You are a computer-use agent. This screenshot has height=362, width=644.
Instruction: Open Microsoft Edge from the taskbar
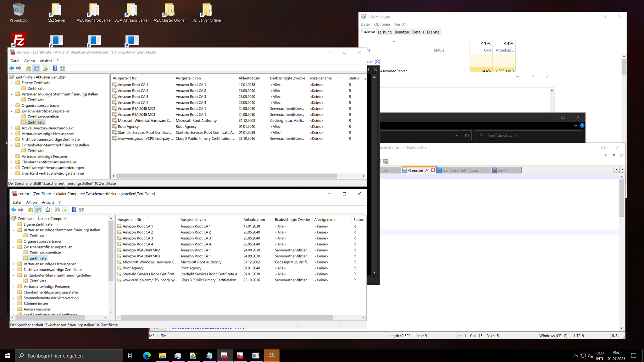(147, 356)
